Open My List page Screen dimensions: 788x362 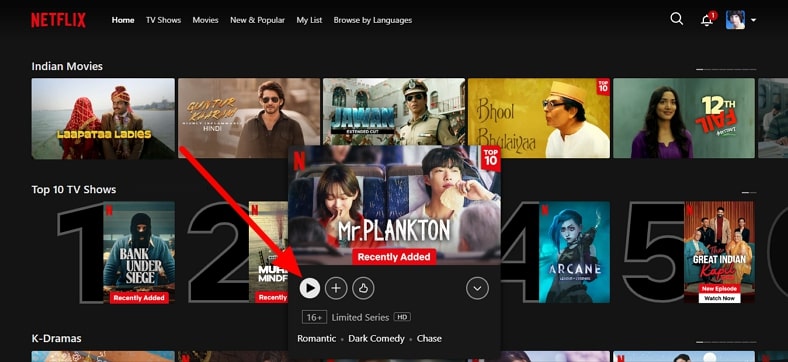tap(309, 20)
